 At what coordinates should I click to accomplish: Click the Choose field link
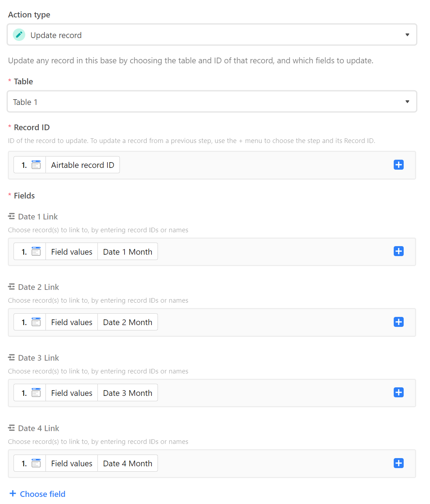point(43,494)
